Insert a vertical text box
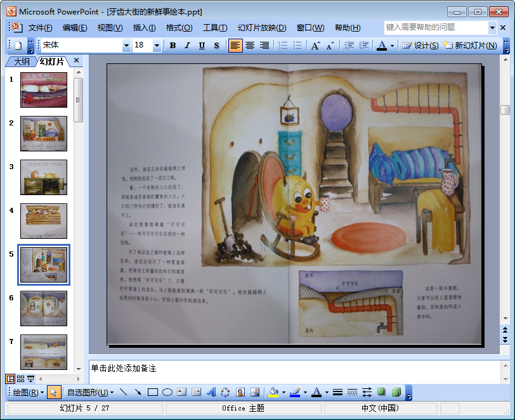This screenshot has width=515, height=420. point(196,392)
